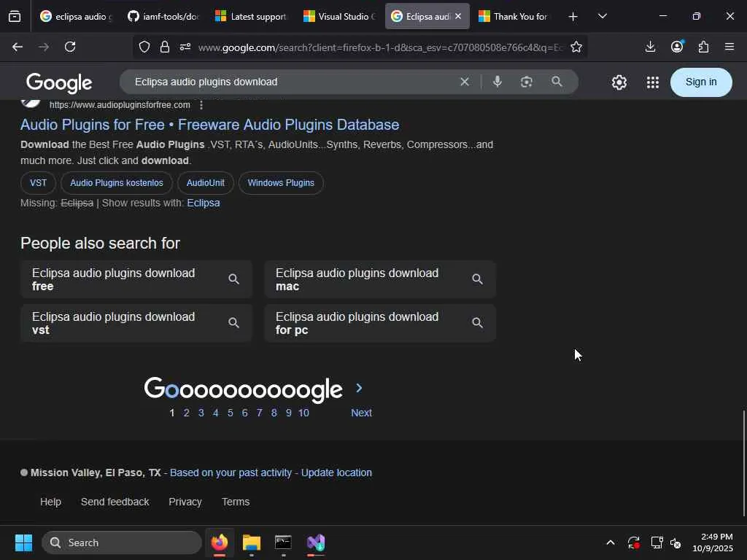Open site permissions icon in address bar
This screenshot has width=747, height=560.
pos(185,47)
